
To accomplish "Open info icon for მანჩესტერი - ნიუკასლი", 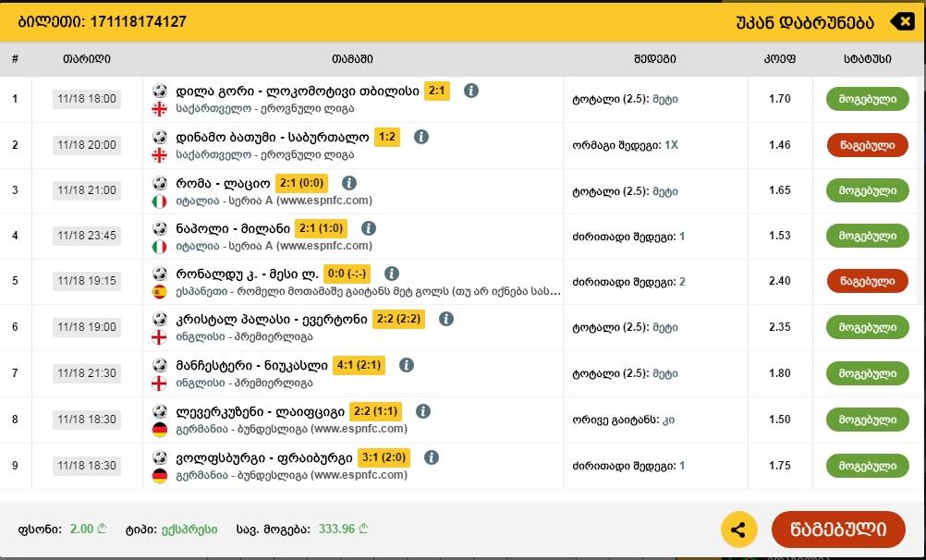I will (407, 365).
